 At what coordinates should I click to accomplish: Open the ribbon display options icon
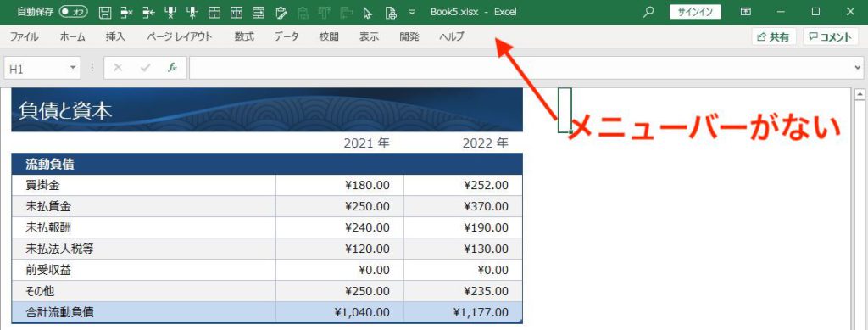pos(746,12)
